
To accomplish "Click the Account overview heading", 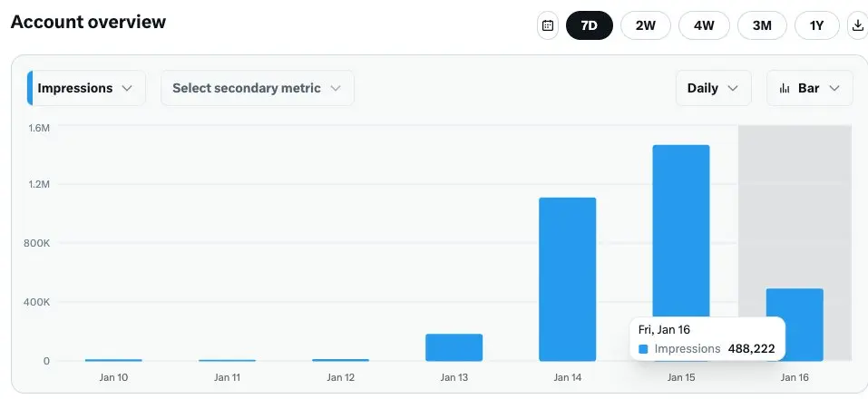I will click(88, 22).
